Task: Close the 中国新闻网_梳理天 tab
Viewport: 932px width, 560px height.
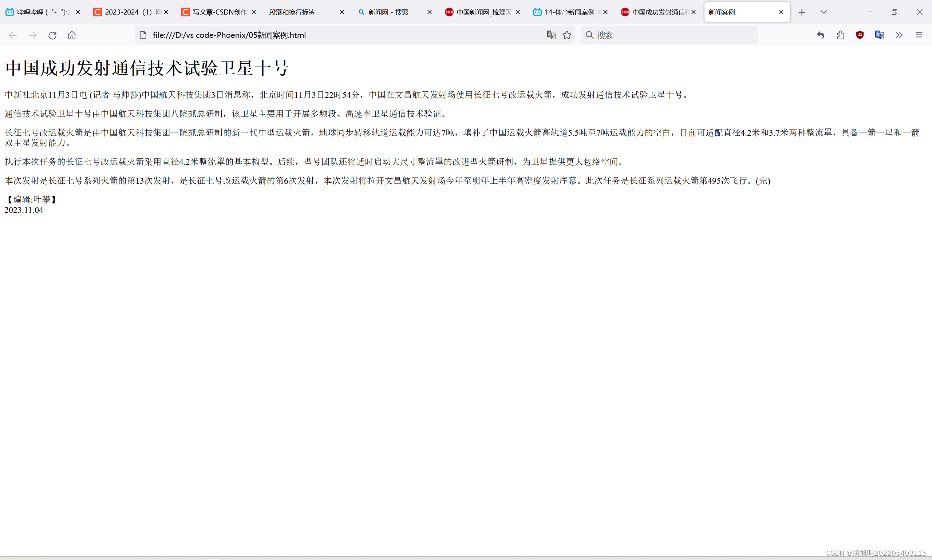Action: pos(518,12)
